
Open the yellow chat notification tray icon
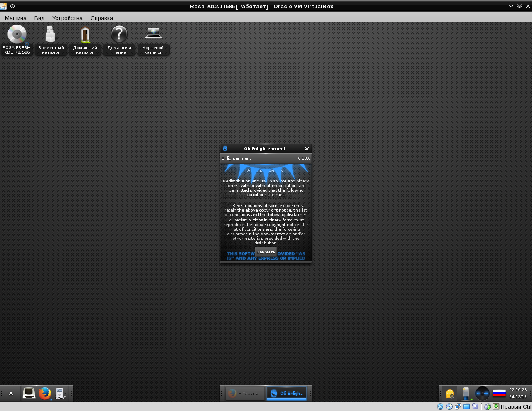click(x=450, y=394)
